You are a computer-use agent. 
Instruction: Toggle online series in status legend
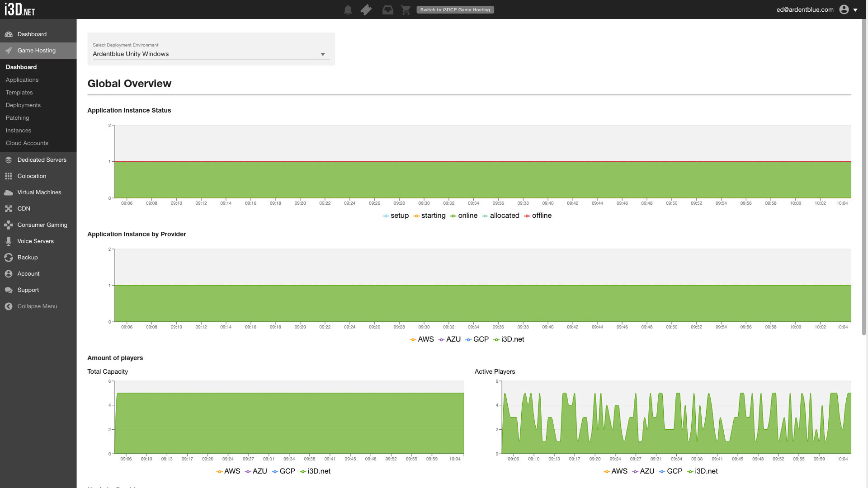point(463,216)
